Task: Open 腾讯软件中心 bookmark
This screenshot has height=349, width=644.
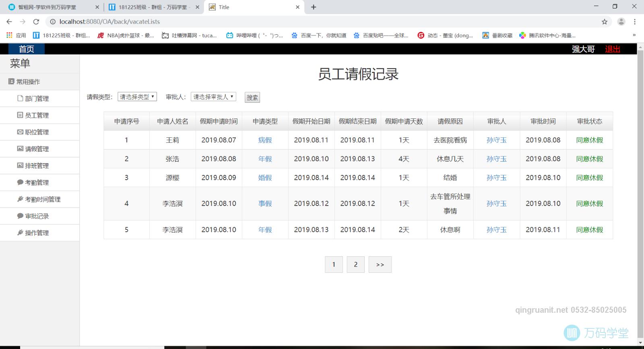Action: pyautogui.click(x=547, y=35)
